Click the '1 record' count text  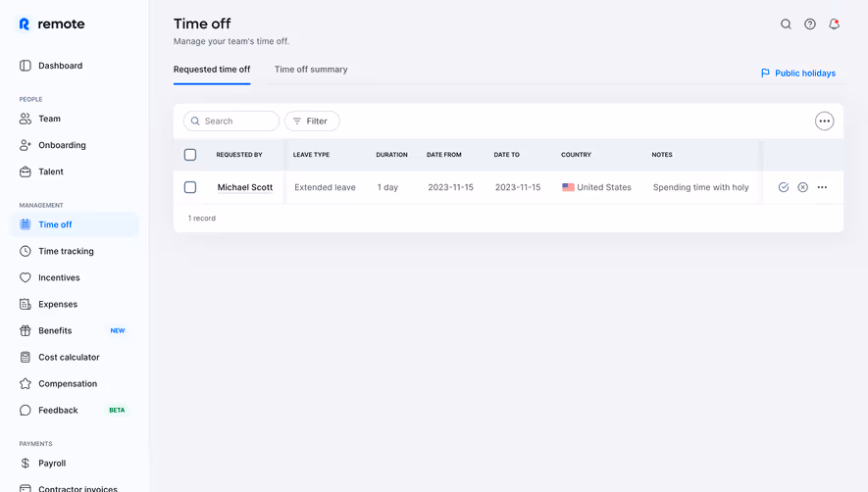coord(201,218)
